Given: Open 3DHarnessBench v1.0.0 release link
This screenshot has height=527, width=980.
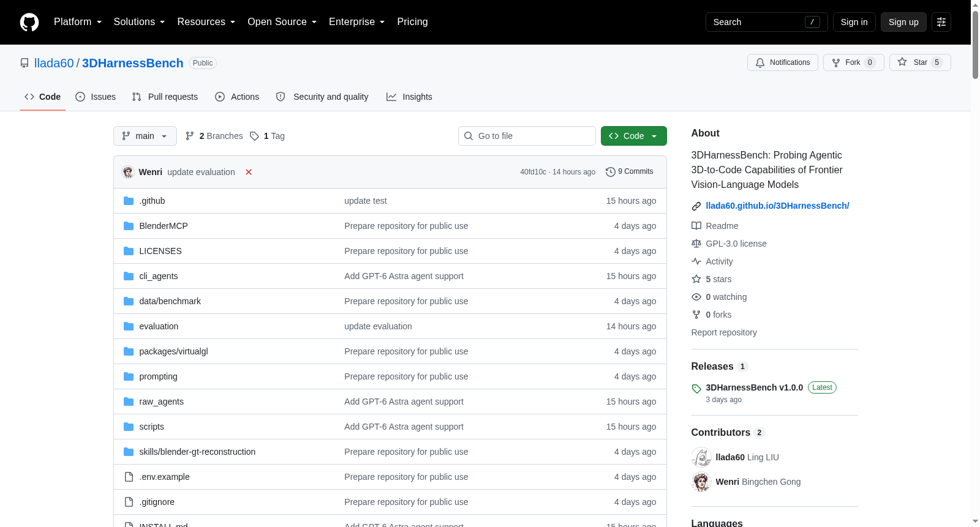Looking at the screenshot, I should [754, 387].
